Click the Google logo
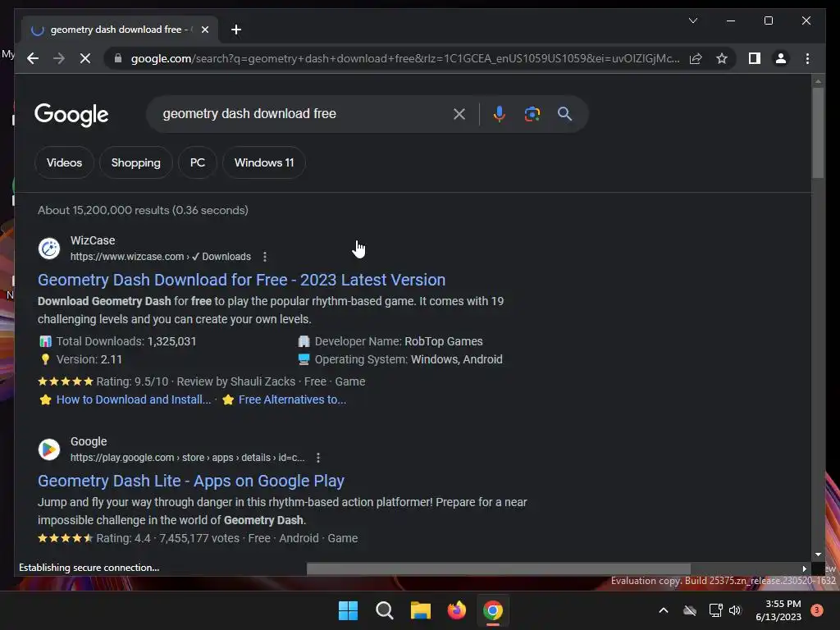Image resolution: width=840 pixels, height=630 pixels. [x=71, y=114]
